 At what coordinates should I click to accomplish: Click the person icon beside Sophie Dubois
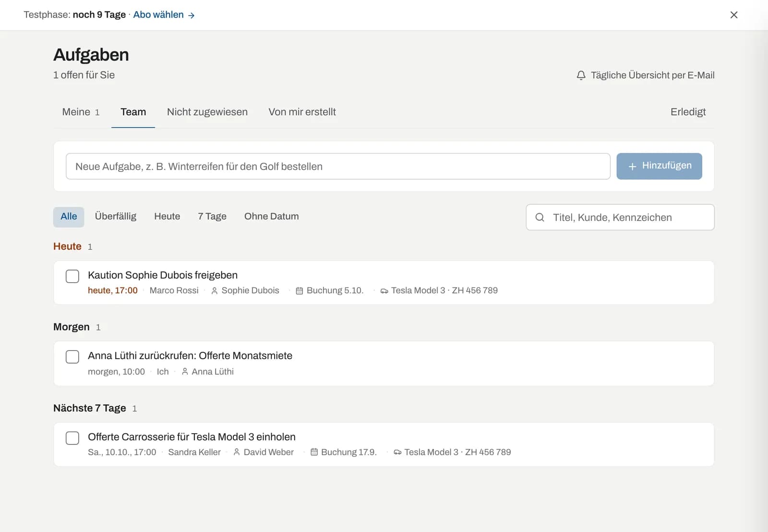coord(215,291)
